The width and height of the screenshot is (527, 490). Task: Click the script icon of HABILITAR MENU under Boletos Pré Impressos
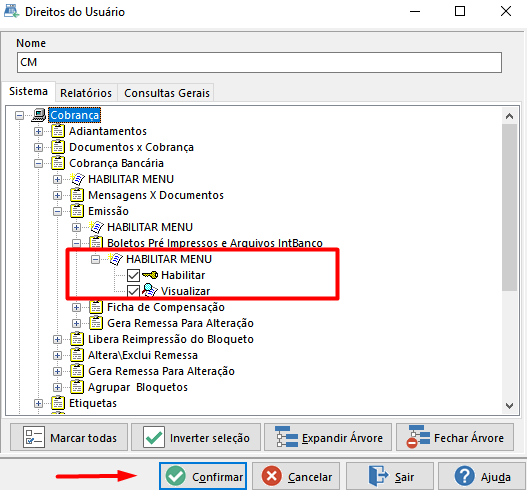point(116,259)
